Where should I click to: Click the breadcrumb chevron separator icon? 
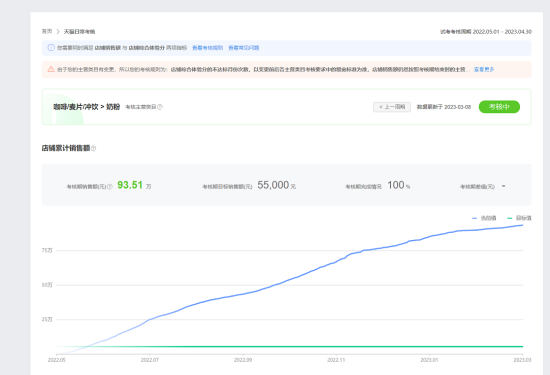click(x=58, y=32)
